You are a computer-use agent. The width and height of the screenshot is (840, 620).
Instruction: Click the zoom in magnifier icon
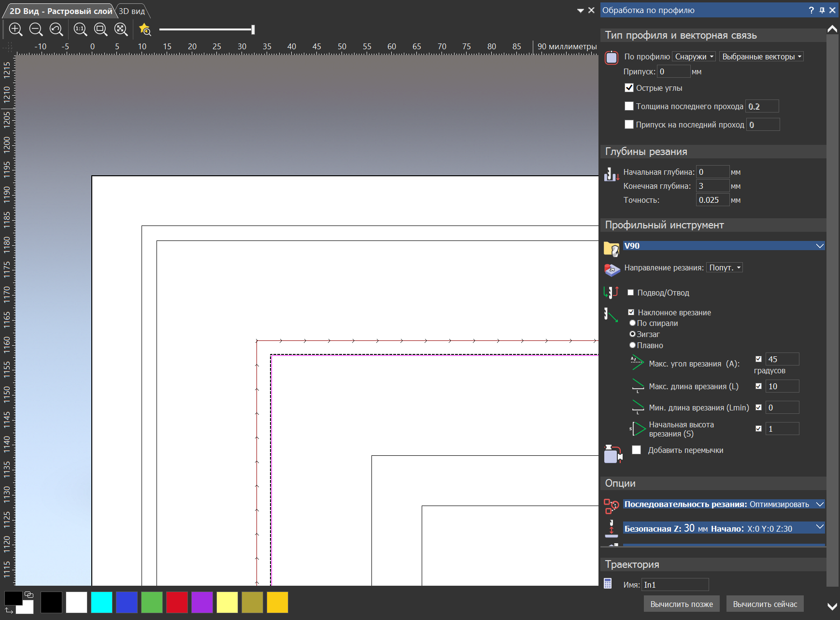pyautogui.click(x=16, y=29)
